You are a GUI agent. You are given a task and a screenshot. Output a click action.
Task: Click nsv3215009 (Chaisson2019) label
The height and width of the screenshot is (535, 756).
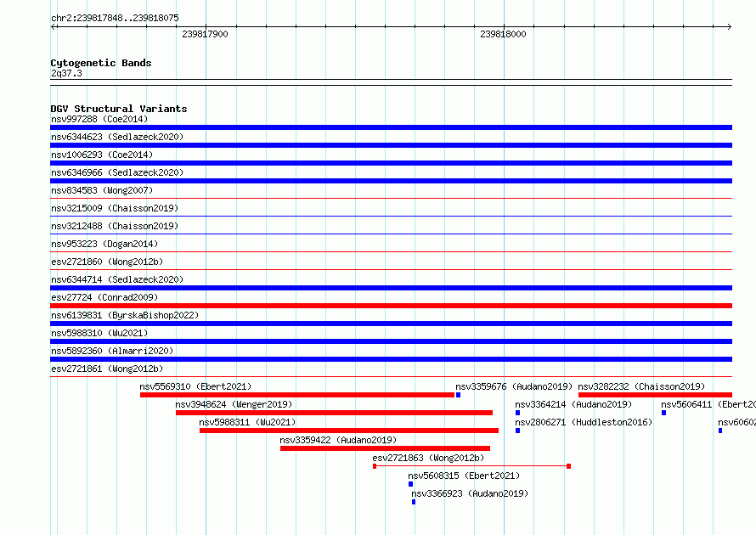pyautogui.click(x=115, y=208)
